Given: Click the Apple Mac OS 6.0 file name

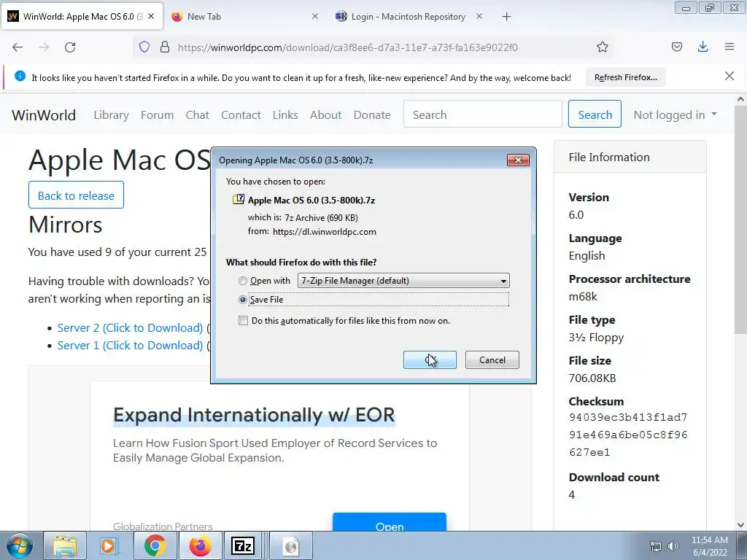Looking at the screenshot, I should pos(311,200).
